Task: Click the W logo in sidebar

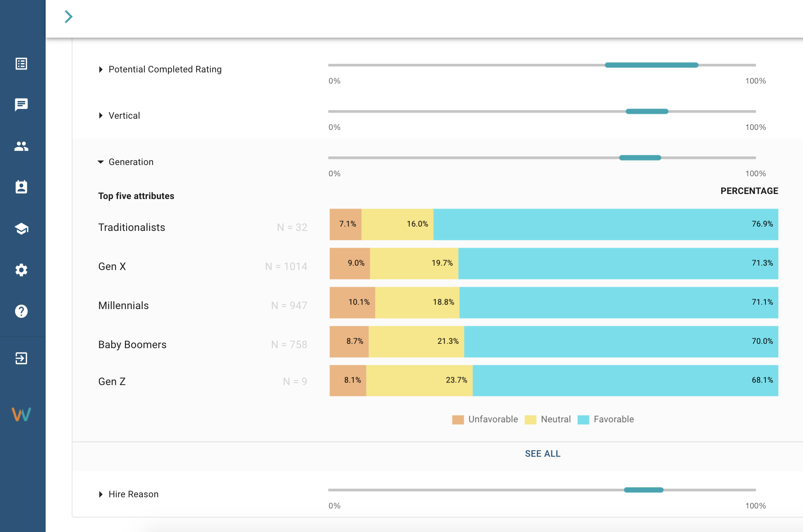Action: (21, 414)
